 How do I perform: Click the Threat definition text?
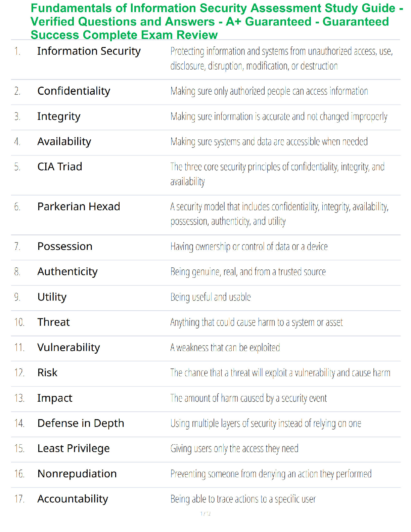tap(257, 322)
